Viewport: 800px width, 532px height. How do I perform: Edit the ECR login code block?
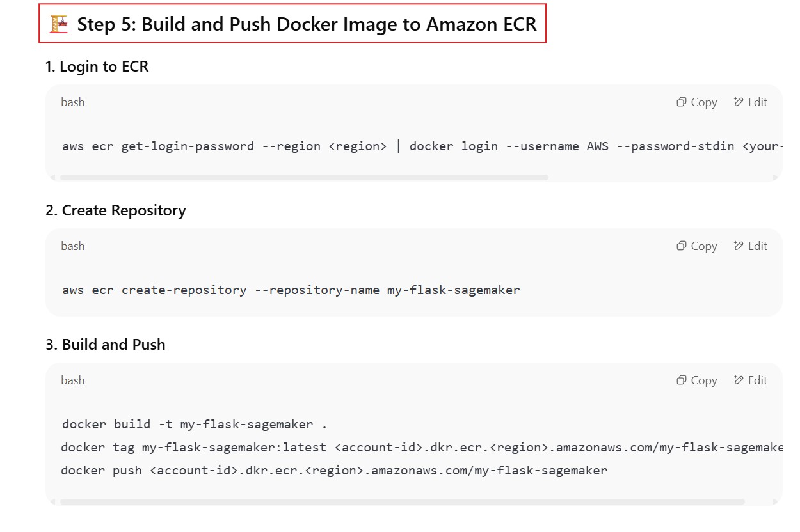750,102
